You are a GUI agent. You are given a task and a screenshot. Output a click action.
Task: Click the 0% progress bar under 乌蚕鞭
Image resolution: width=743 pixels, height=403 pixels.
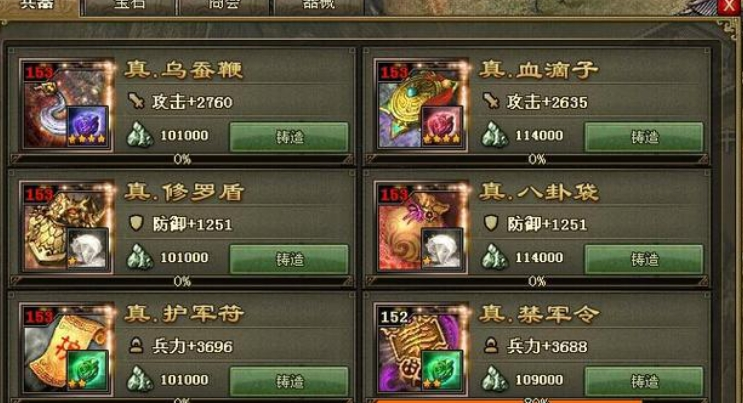[182, 159]
